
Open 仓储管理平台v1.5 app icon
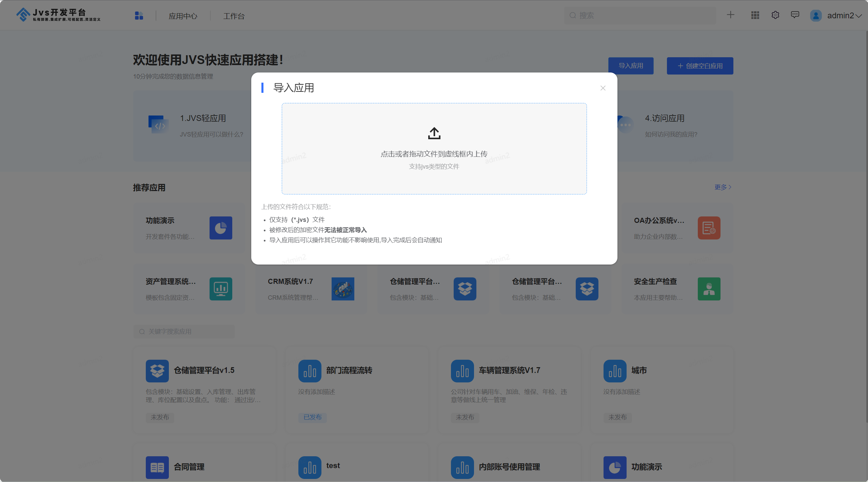click(x=157, y=371)
